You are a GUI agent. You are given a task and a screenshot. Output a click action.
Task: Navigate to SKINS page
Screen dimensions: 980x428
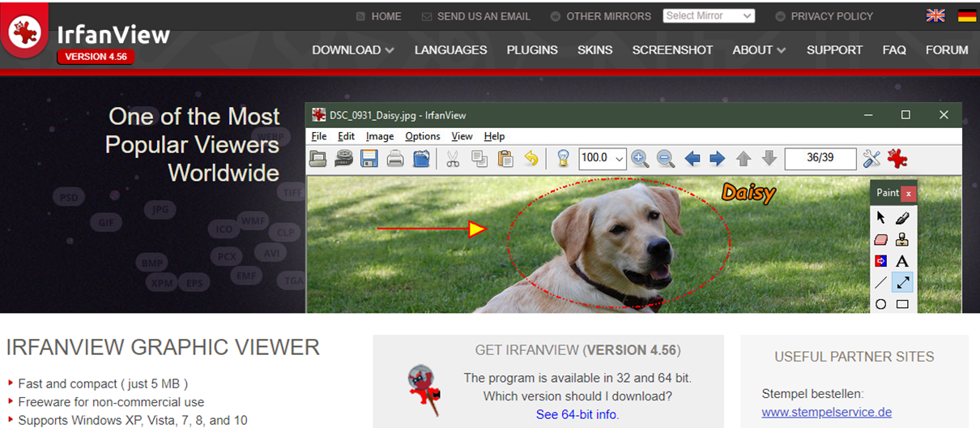pos(594,49)
